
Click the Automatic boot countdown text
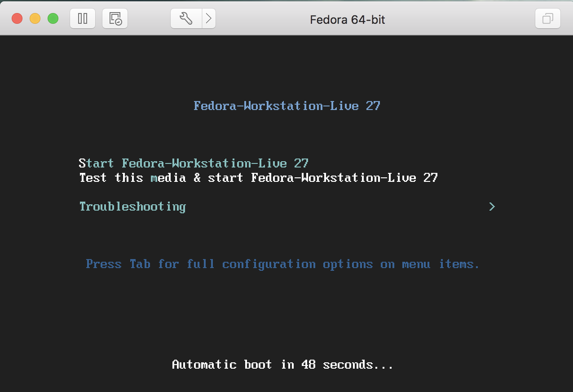click(282, 365)
